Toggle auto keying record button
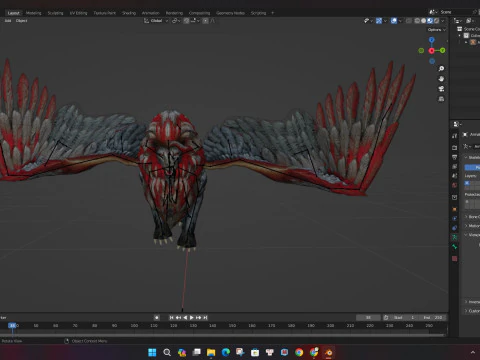The image size is (480, 360). point(157,318)
